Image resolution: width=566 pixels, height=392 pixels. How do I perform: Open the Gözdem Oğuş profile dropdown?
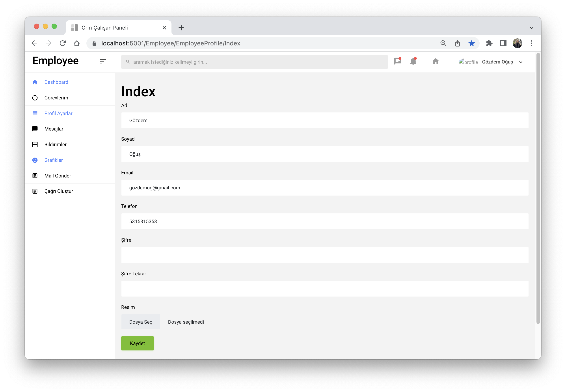[497, 62]
